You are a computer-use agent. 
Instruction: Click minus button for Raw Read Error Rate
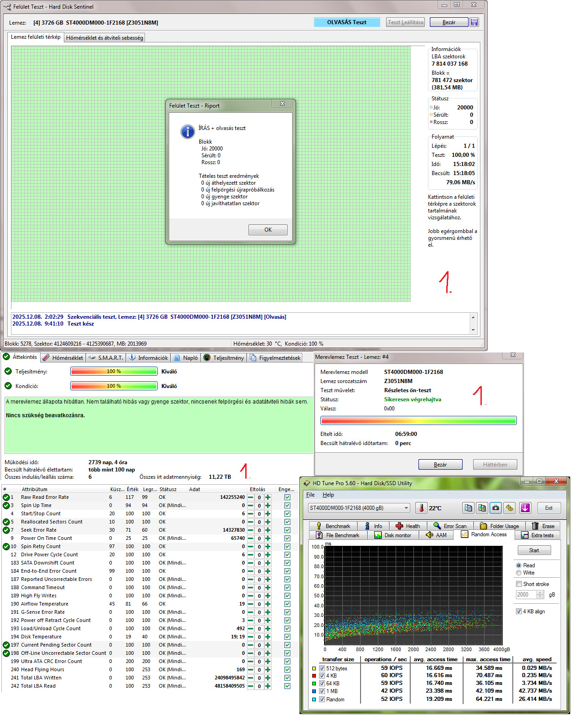251,497
